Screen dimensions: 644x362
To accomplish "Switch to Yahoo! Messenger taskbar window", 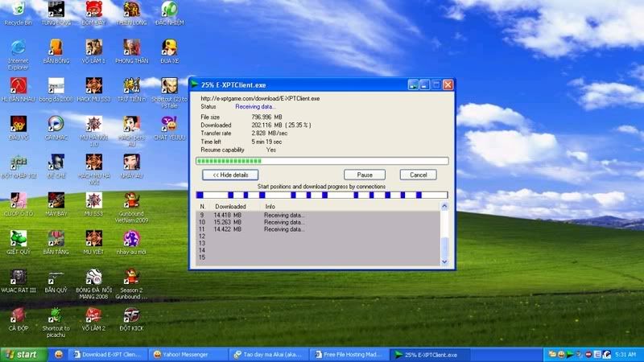I will [188, 355].
